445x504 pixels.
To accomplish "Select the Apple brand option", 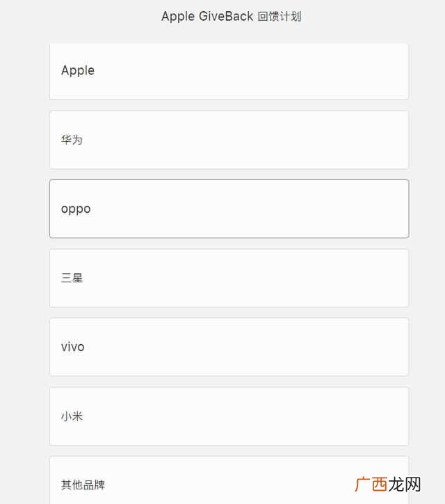I will click(x=229, y=71).
